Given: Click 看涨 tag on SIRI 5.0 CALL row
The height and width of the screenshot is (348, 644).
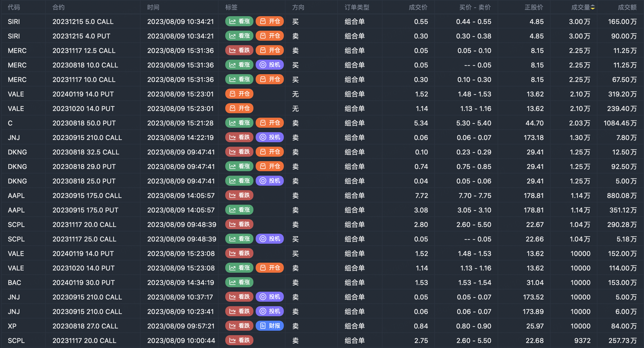Looking at the screenshot, I should click(239, 21).
